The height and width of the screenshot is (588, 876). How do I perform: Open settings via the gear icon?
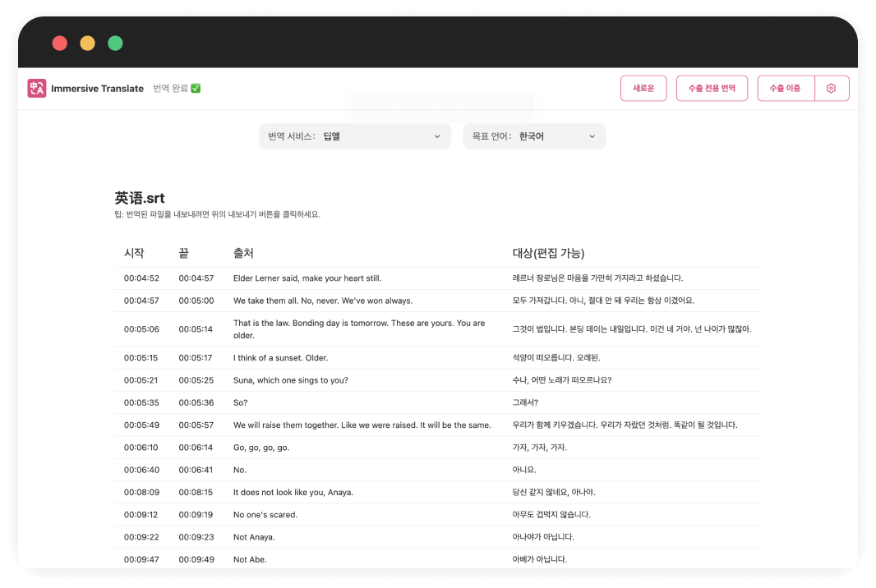click(x=832, y=88)
